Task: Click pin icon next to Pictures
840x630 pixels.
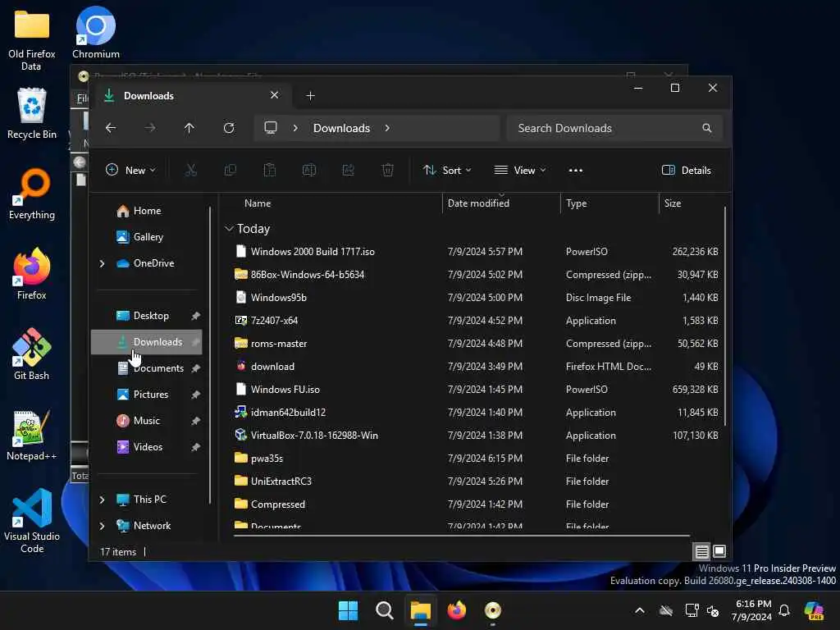Action: click(196, 395)
